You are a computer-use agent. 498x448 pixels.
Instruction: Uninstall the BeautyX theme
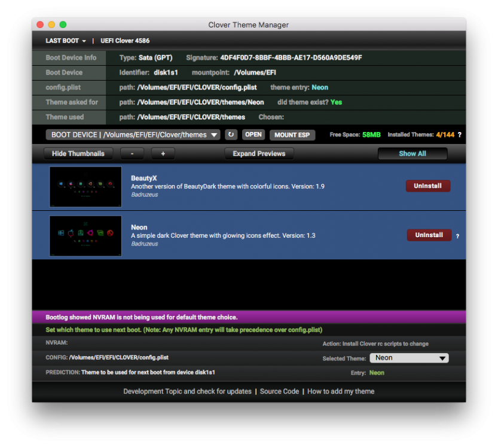pyautogui.click(x=427, y=186)
